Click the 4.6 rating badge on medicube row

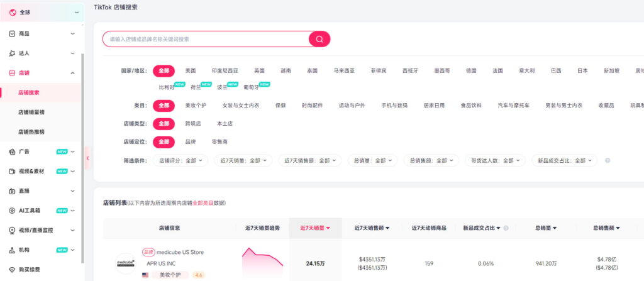click(198, 275)
